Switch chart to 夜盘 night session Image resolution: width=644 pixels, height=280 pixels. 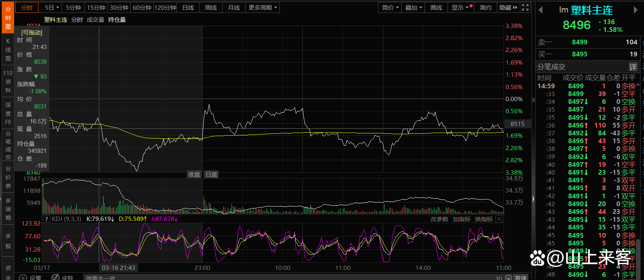point(194,175)
